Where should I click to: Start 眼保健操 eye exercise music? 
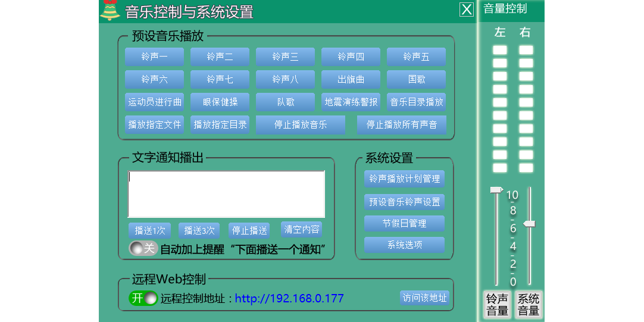220,102
